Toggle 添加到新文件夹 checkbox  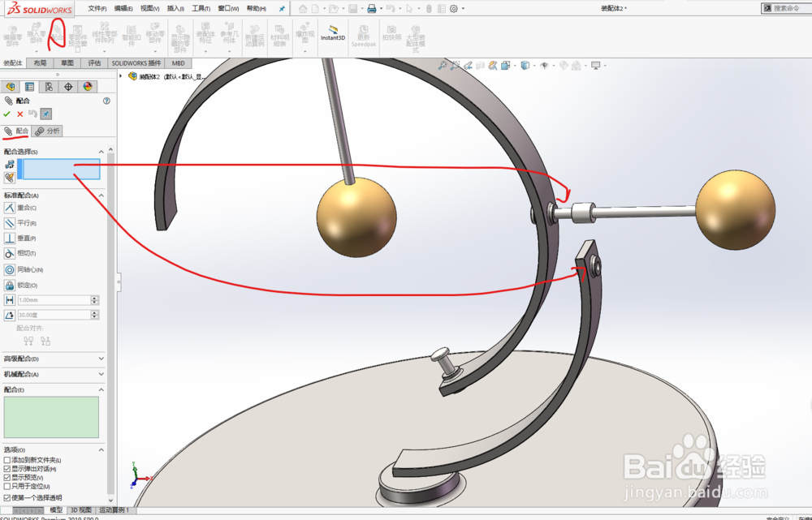7,460
